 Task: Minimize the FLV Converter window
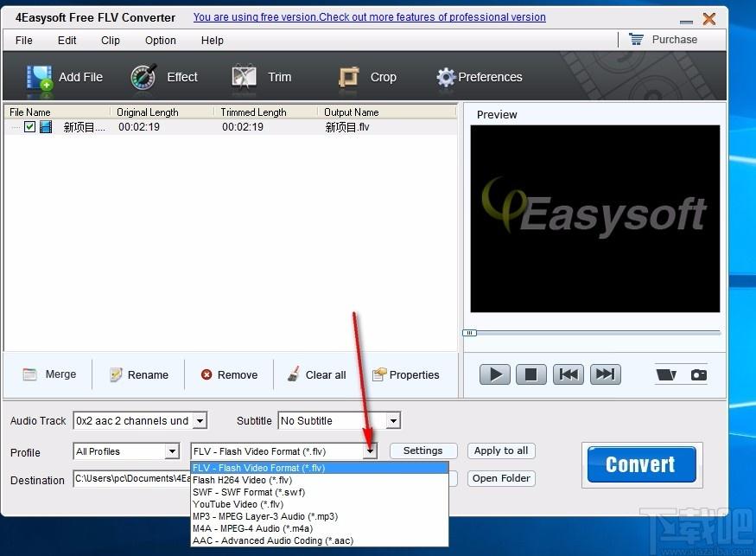tap(686, 22)
